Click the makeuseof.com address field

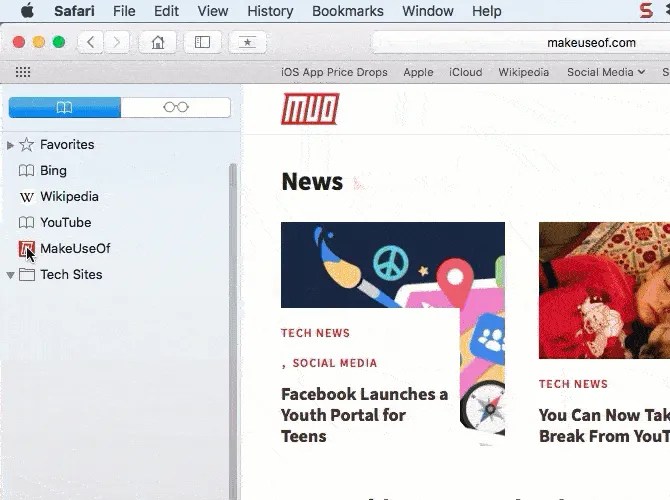[x=521, y=43]
